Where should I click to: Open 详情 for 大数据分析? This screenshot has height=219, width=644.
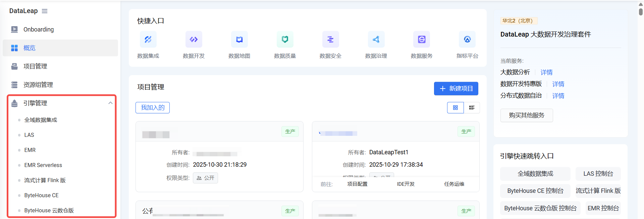[x=546, y=72]
